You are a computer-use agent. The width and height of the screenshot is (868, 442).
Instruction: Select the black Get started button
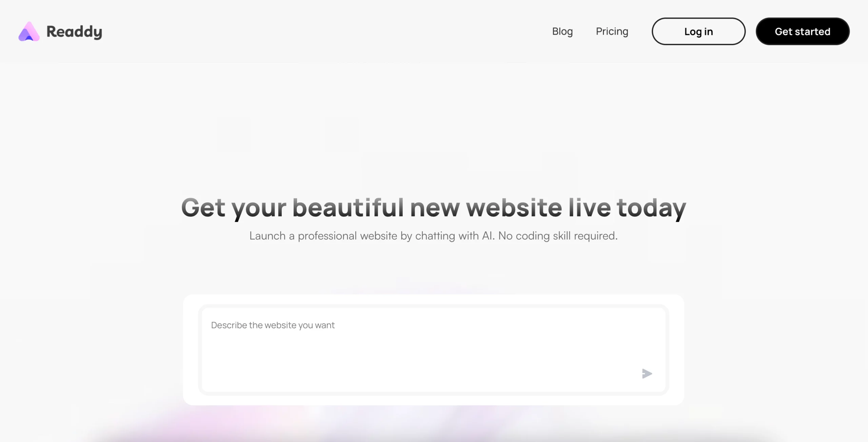[803, 32]
